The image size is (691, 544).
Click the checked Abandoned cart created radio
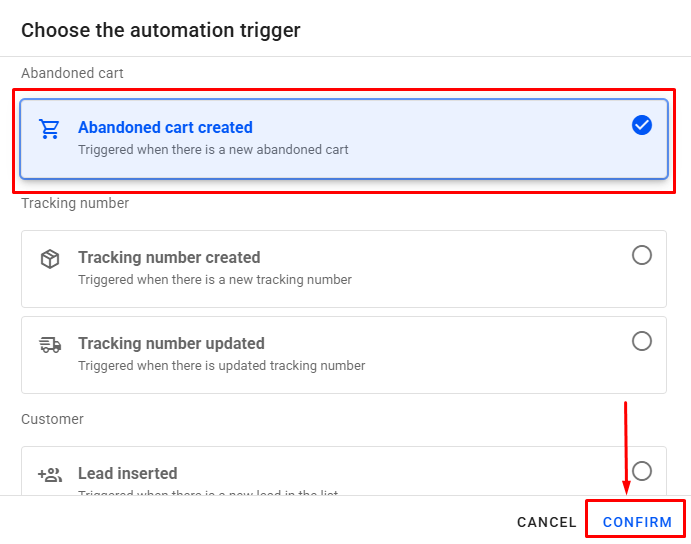pos(642,125)
